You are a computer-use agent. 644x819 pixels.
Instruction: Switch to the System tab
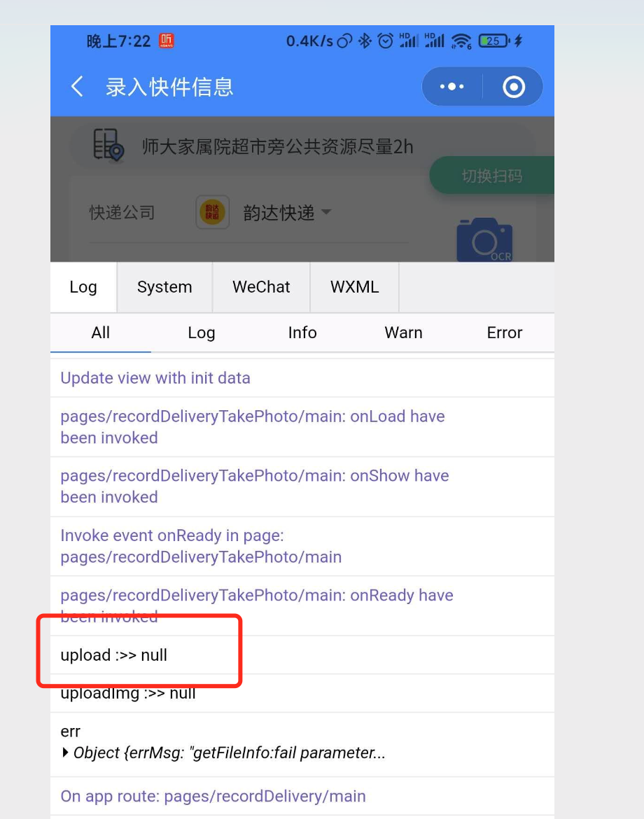click(x=164, y=287)
